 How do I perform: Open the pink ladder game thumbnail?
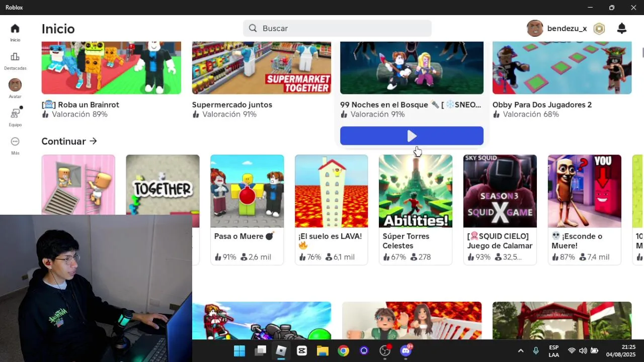(78, 185)
